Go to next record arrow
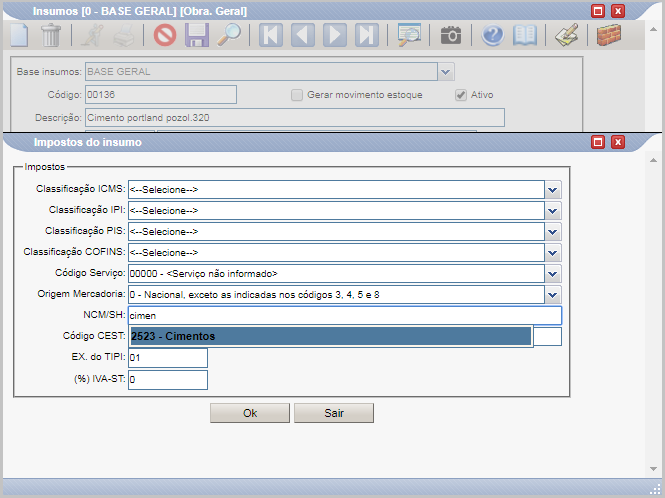This screenshot has width=665, height=498. [335, 35]
